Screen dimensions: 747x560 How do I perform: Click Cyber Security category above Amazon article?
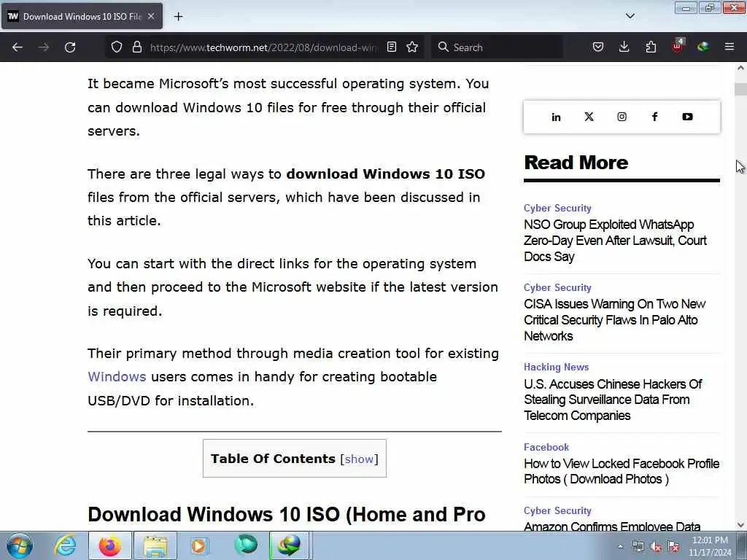click(557, 510)
